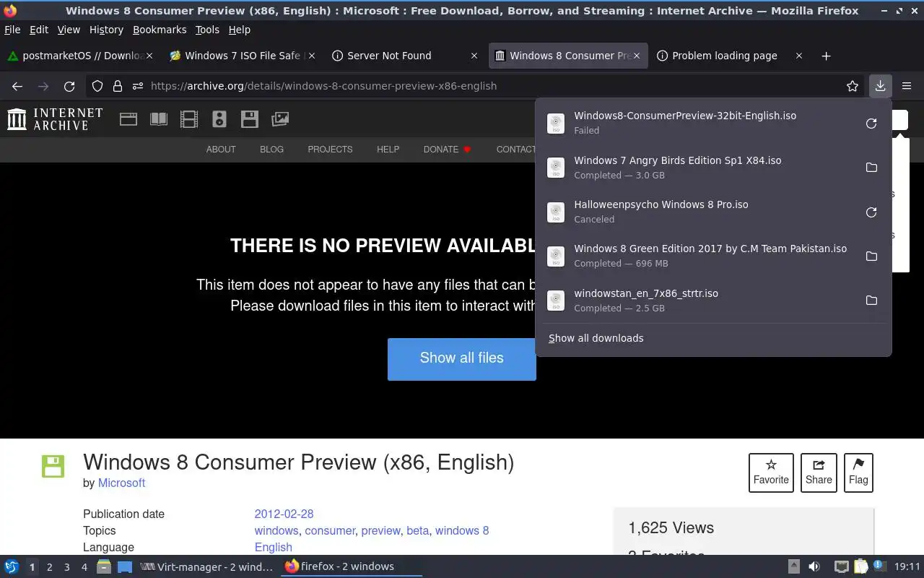Close the Windows 8 Consumer Preview tab
Viewport: 924px width, 578px height.
point(636,56)
